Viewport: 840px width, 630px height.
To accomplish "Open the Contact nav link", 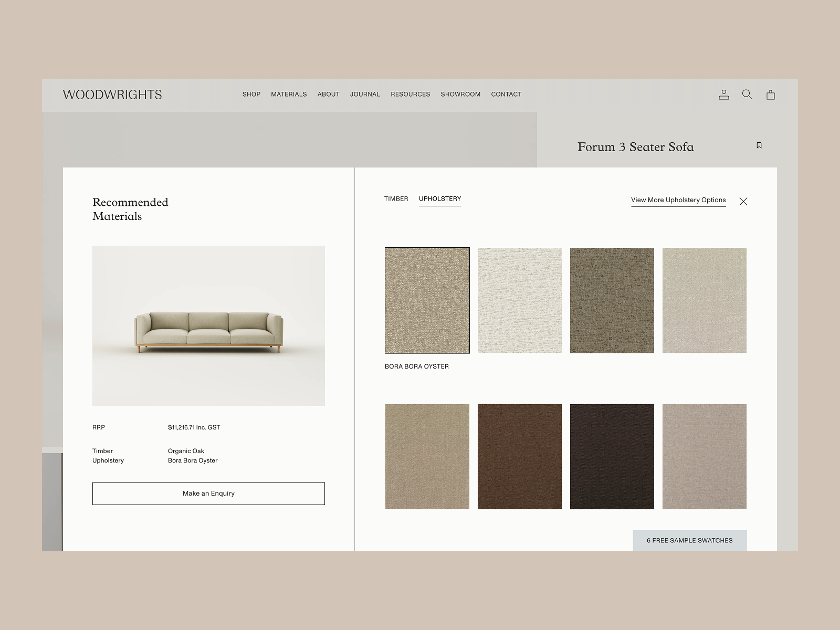I will pyautogui.click(x=507, y=94).
